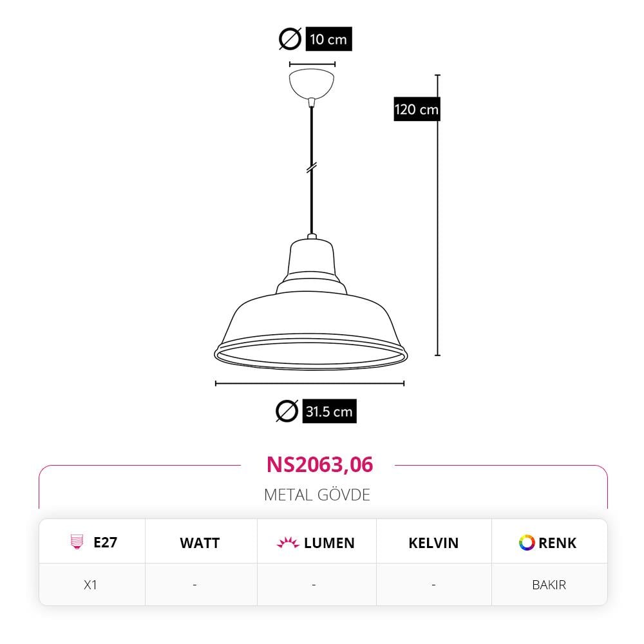Click the METAL GÖVDE text
The image size is (644, 644).
pos(317,495)
